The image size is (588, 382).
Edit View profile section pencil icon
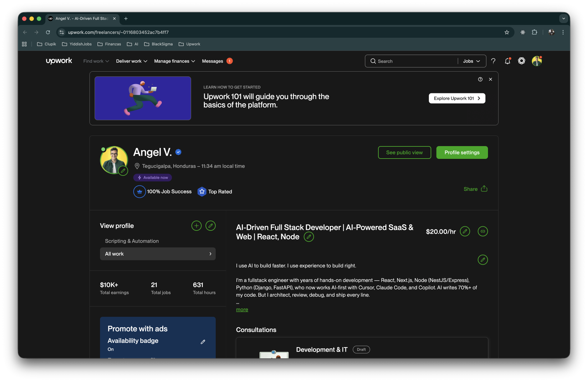pyautogui.click(x=211, y=226)
